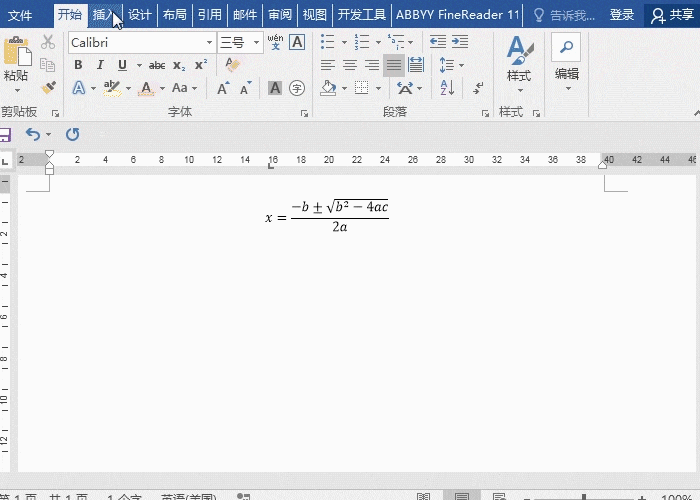Open the 文件 menu tab
Image resolution: width=700 pixels, height=500 pixels.
[x=20, y=14]
